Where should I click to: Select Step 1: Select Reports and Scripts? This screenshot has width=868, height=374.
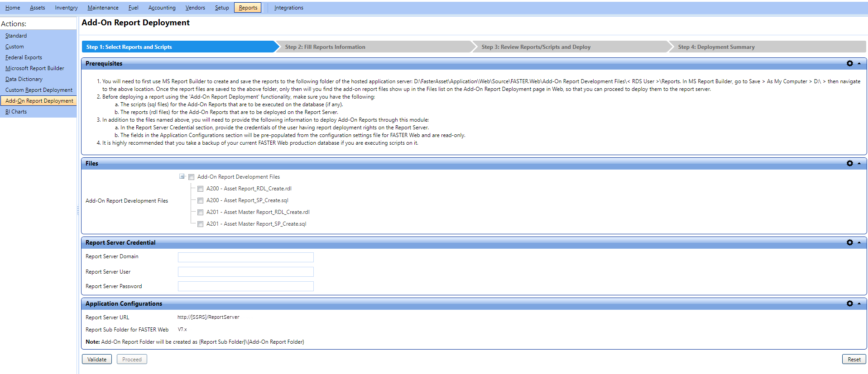coord(180,47)
